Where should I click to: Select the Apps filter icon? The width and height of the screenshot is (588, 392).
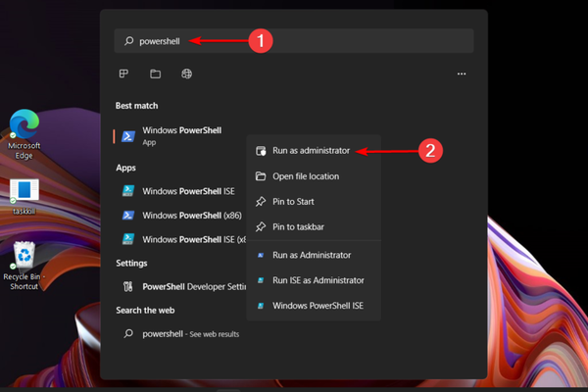pyautogui.click(x=124, y=73)
